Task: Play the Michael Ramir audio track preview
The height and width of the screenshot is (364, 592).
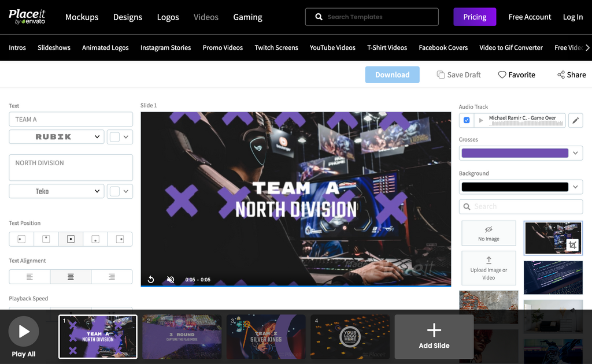Action: pyautogui.click(x=480, y=120)
